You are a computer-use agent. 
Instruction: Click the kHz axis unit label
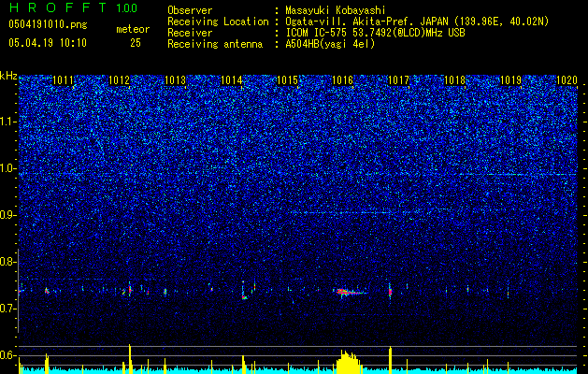pyautogui.click(x=8, y=76)
